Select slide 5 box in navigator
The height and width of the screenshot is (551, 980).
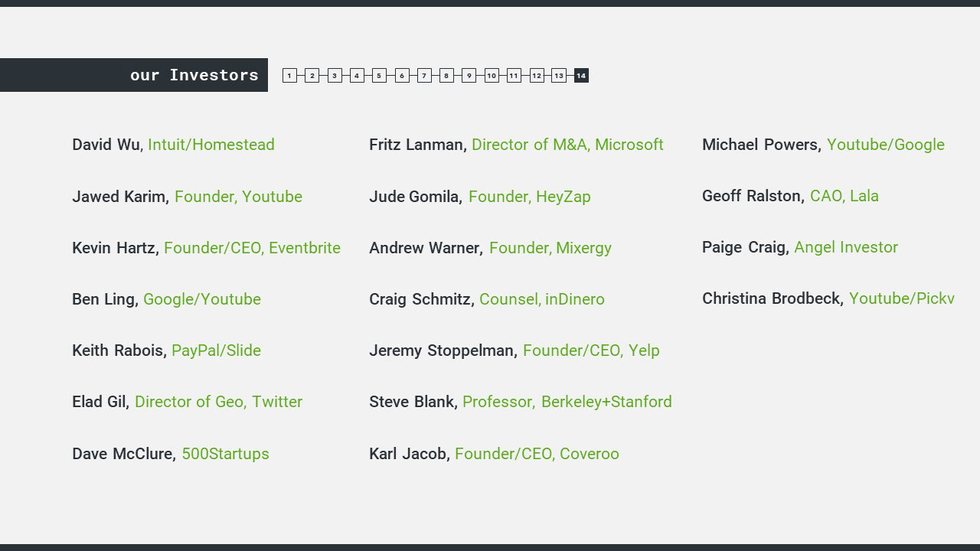point(379,76)
